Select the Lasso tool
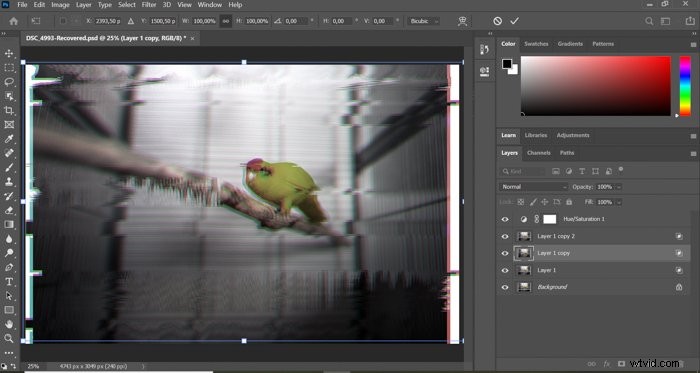Screen dimensions: 700x373 [9, 82]
